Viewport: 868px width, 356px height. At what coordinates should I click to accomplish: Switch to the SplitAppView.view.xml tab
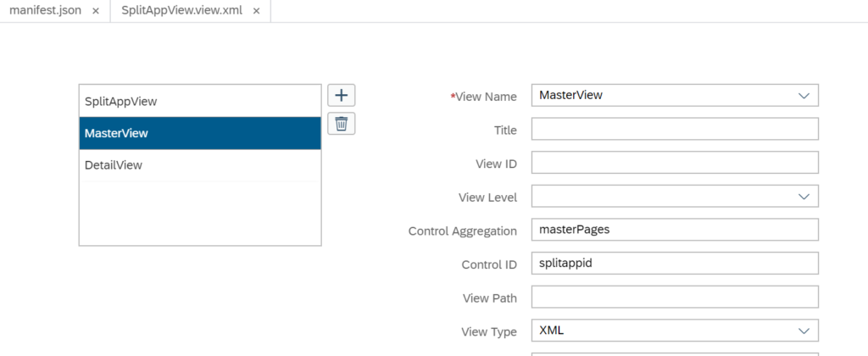click(x=181, y=10)
